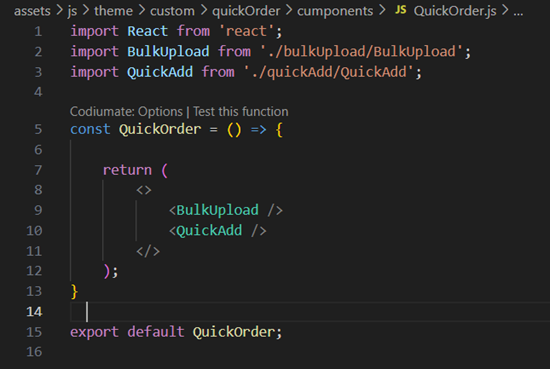
Task: Click the opening fragment tag '<>' on line 8
Action: pos(144,190)
